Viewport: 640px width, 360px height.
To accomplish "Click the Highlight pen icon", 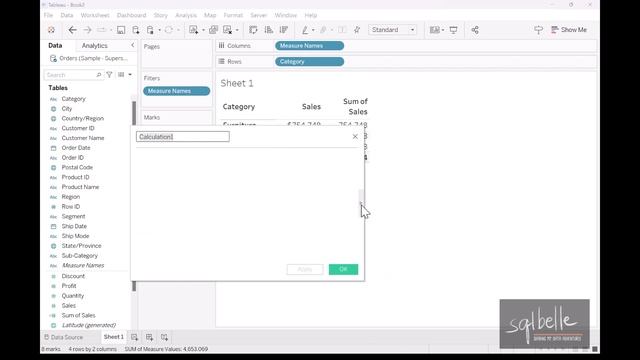I will [x=305, y=30].
